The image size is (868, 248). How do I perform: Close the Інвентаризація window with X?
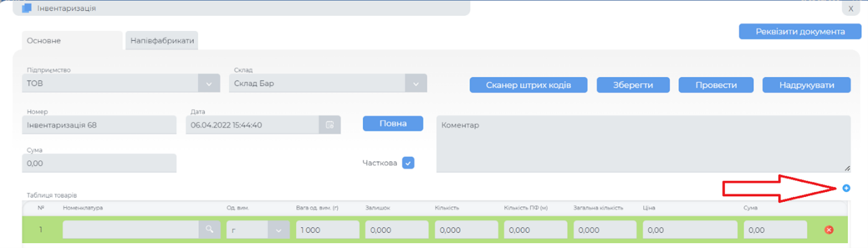850,9
